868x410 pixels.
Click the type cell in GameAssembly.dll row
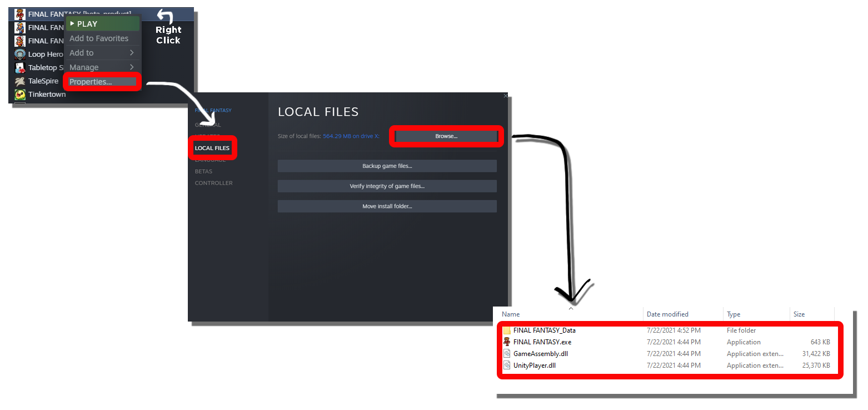pyautogui.click(x=755, y=354)
